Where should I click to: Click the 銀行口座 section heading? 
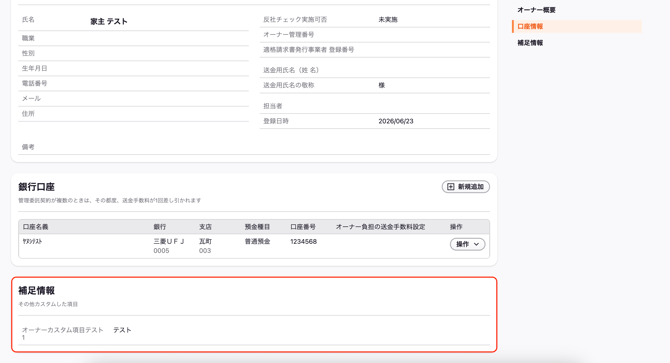click(36, 187)
